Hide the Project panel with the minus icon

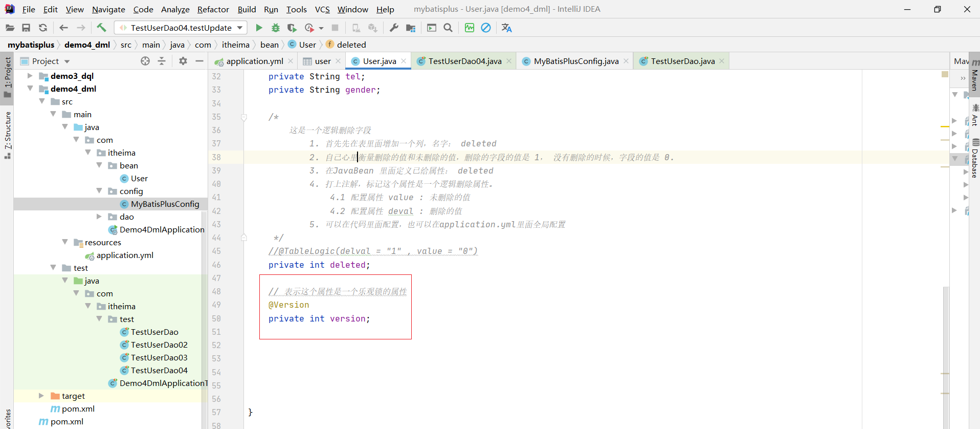(199, 61)
